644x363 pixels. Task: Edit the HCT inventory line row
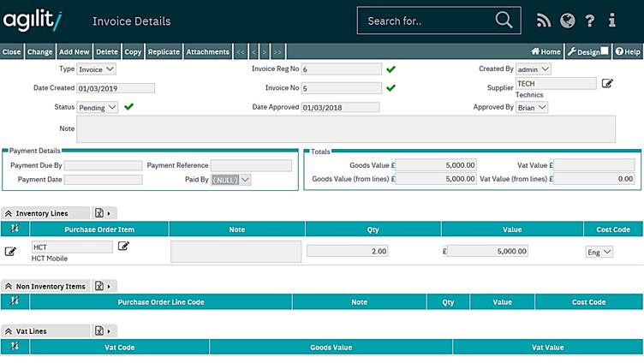[11, 251]
